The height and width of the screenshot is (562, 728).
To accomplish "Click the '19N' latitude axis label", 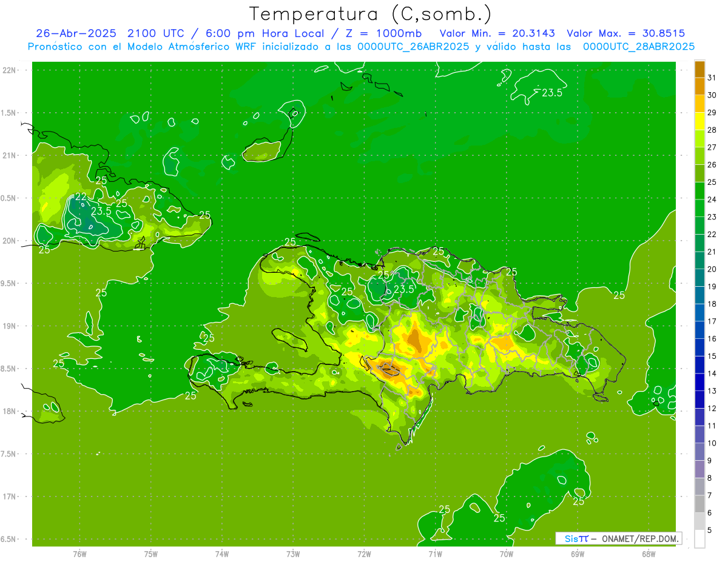I will tap(10, 326).
